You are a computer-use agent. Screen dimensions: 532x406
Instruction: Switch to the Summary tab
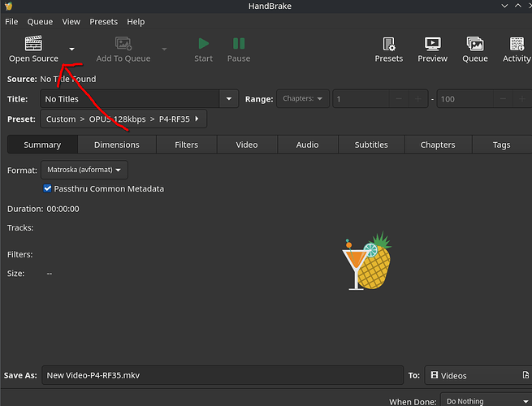click(x=42, y=145)
